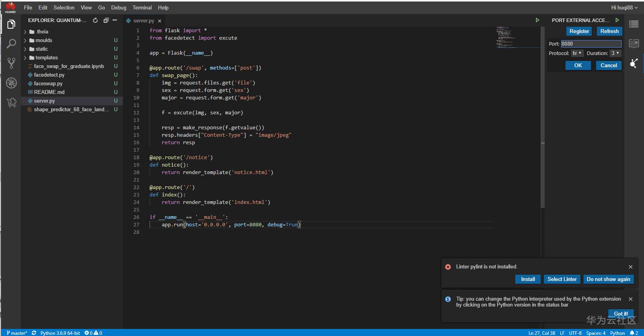Open the Protocol dropdown
644x336 pixels.
577,53
